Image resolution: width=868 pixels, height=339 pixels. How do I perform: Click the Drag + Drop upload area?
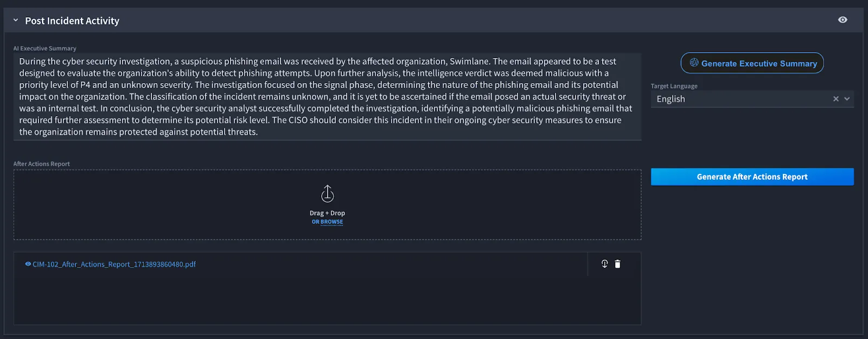click(327, 205)
